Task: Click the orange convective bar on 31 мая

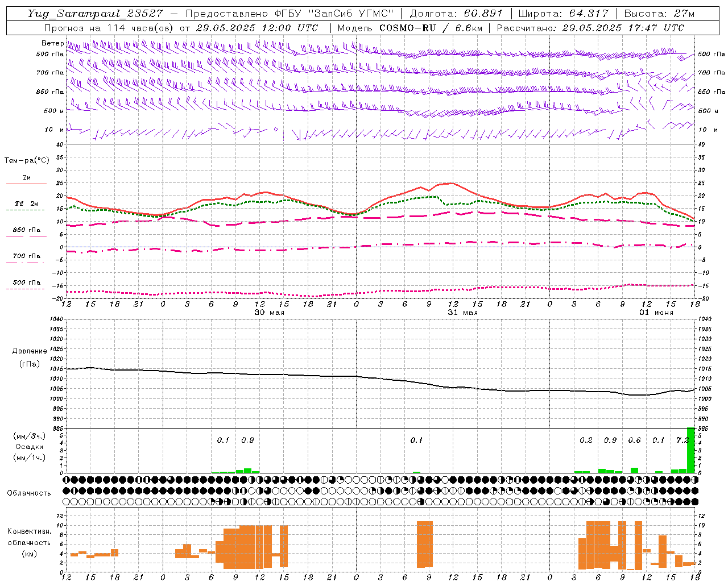Action: (425, 544)
